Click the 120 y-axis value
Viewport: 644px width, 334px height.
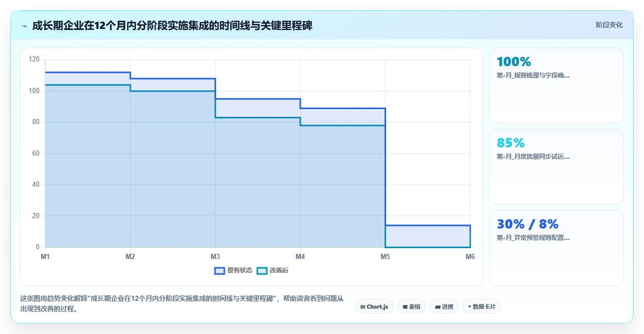point(34,59)
